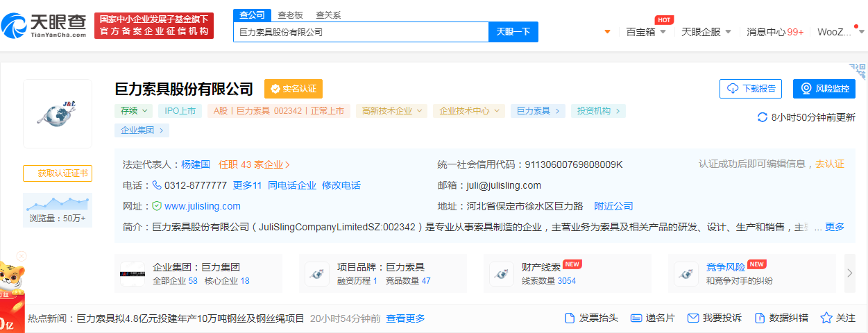Image resolution: width=868 pixels, height=333 pixels.
Task: Open 任职 43 家企业 link
Action: (255, 164)
